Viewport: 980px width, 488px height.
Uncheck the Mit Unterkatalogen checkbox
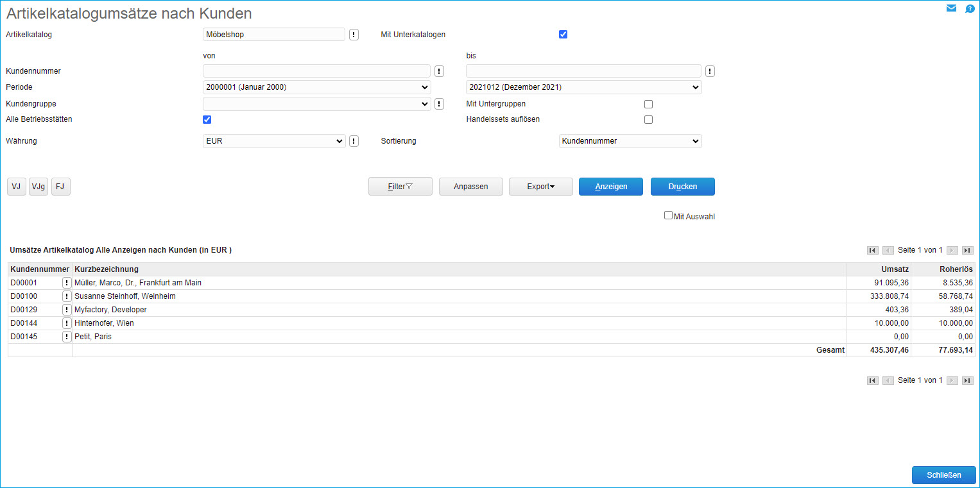click(x=563, y=35)
